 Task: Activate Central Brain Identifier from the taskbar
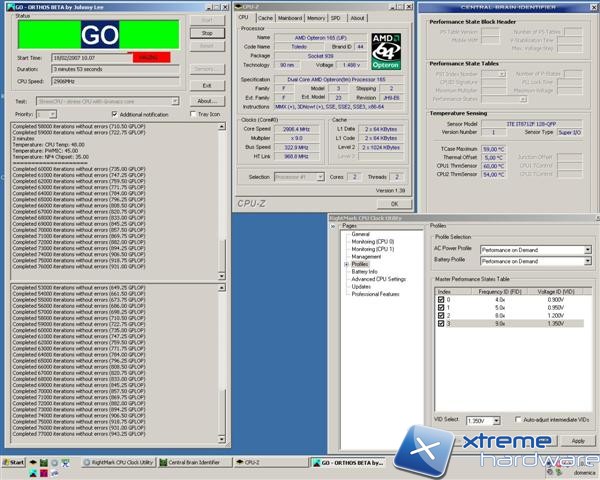(x=190, y=462)
